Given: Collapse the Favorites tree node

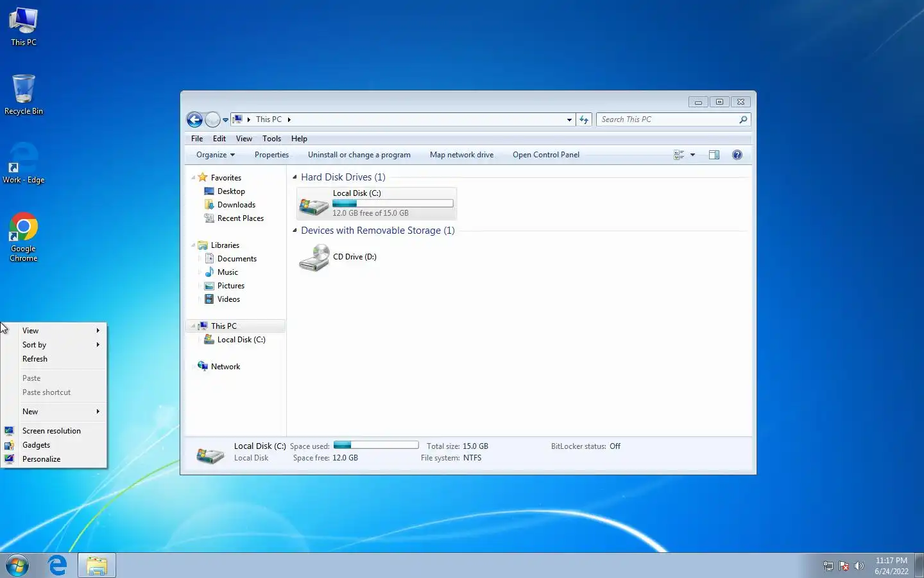Looking at the screenshot, I should point(193,178).
